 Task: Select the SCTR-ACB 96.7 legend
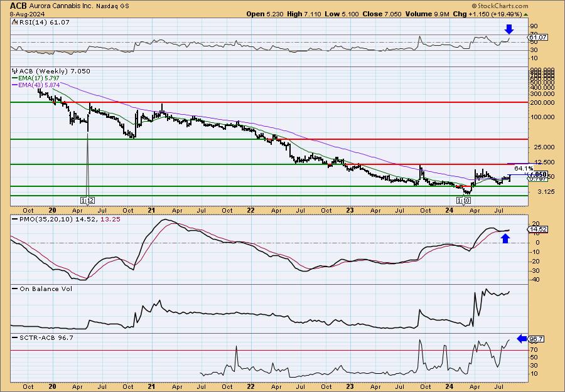[46, 337]
